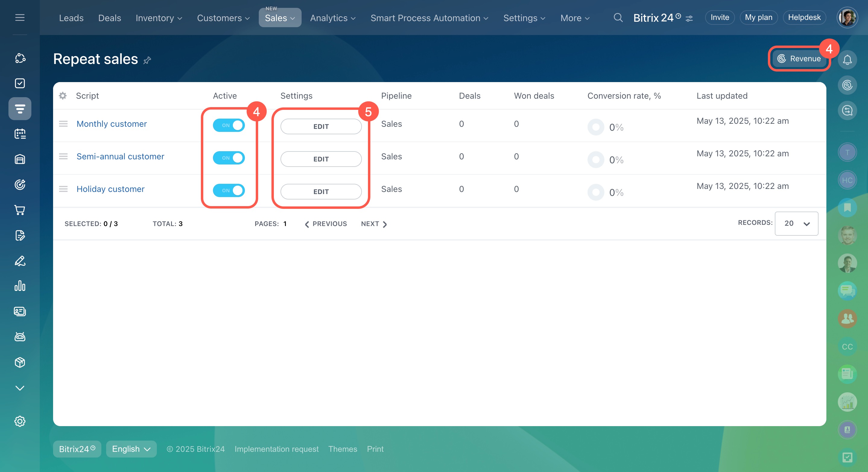
Task: Click the search magnifier icon
Action: pos(618,18)
